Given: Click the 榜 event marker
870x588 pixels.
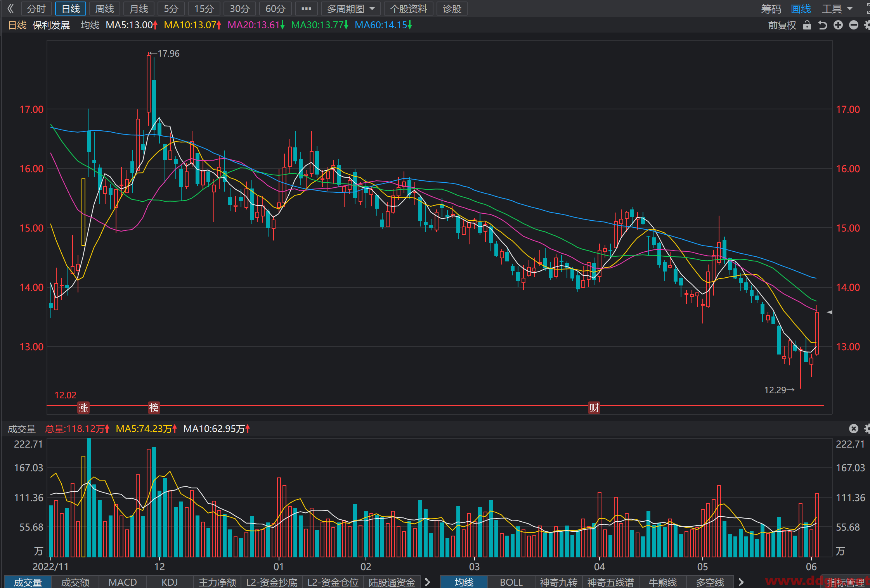Looking at the screenshot, I should pyautogui.click(x=154, y=408).
